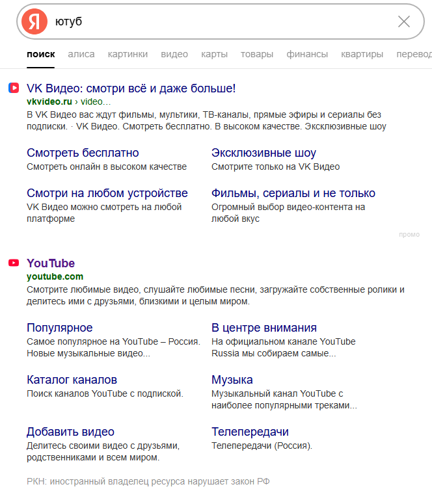Open the partly visible "перевод" tab

pos(414,54)
